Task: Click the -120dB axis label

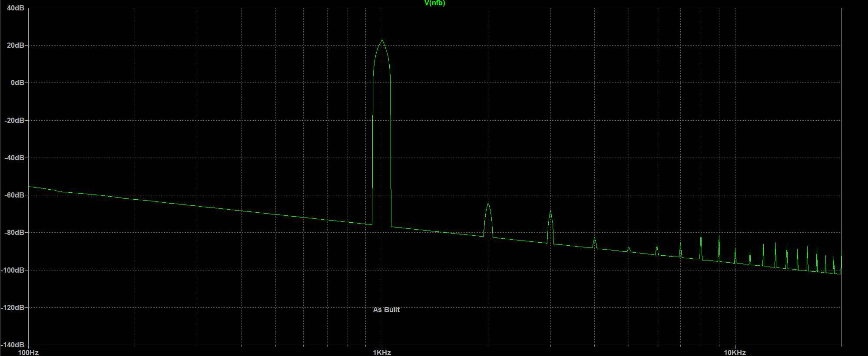Action: tap(13, 307)
